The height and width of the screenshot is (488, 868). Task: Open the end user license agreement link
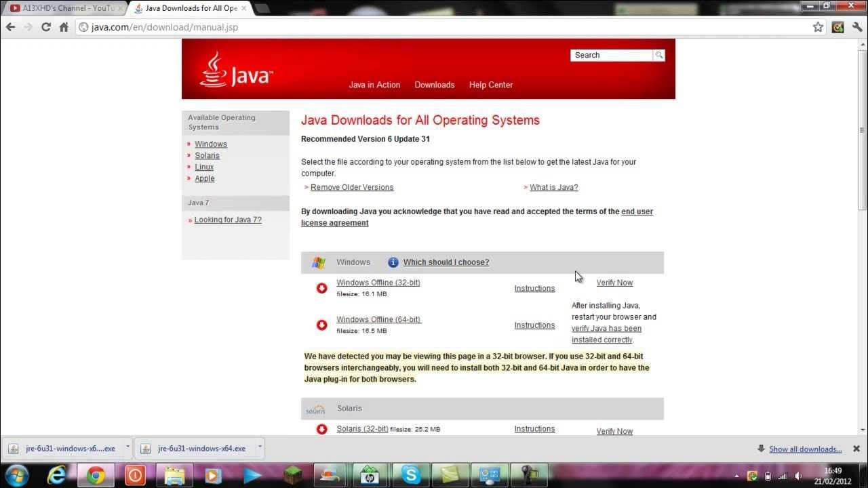tap(477, 217)
